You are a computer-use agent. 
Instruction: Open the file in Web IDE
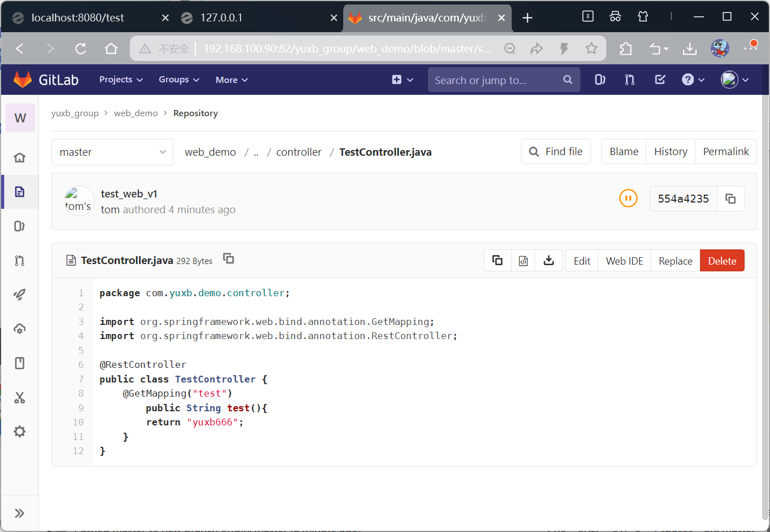click(624, 261)
